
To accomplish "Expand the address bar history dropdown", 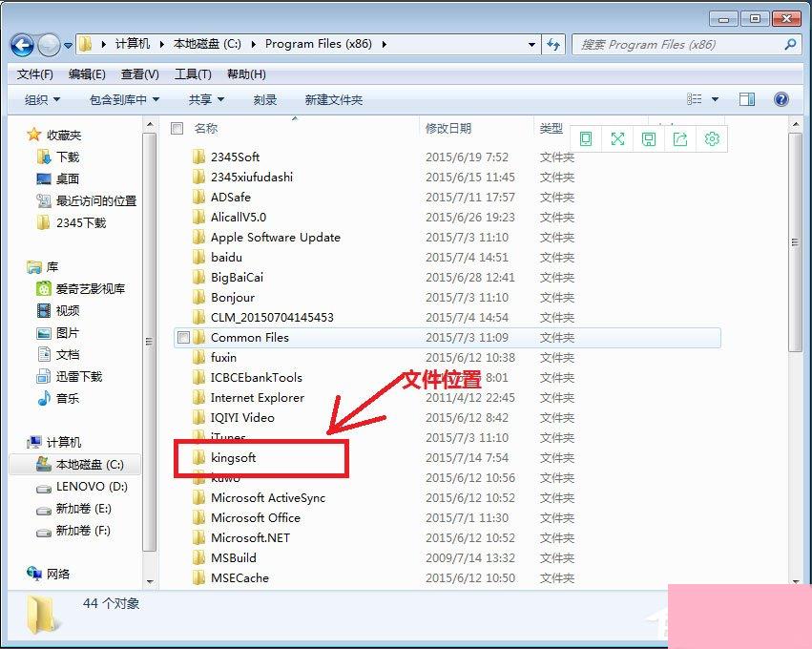I will tap(531, 45).
